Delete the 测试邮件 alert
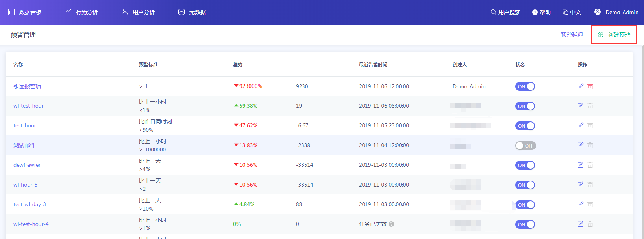The image size is (644, 239). coord(590,145)
